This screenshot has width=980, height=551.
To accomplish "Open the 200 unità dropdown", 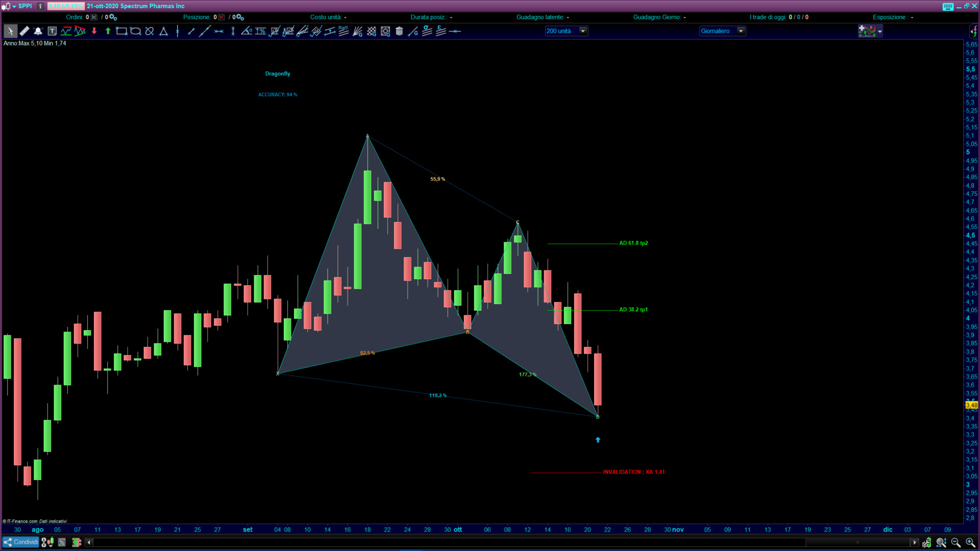I will [x=583, y=31].
